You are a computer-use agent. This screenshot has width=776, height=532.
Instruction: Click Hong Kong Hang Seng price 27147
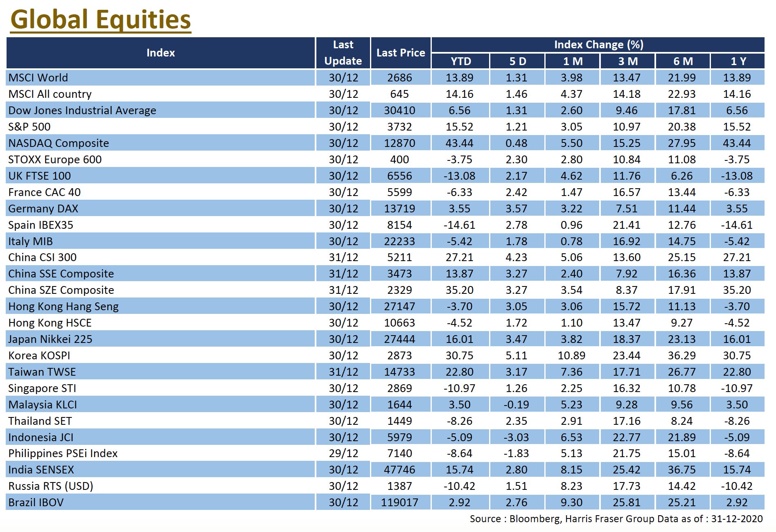[400, 307]
